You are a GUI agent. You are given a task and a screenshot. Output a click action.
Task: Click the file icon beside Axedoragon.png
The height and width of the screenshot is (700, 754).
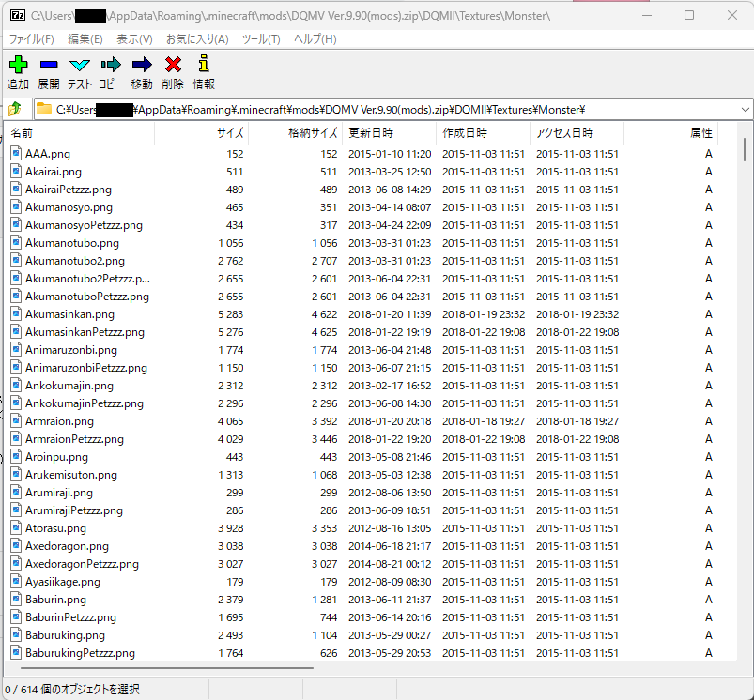coord(16,545)
